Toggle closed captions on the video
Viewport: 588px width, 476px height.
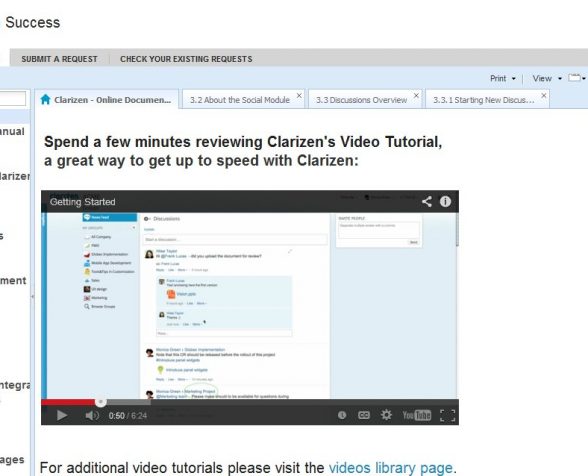pyautogui.click(x=364, y=415)
